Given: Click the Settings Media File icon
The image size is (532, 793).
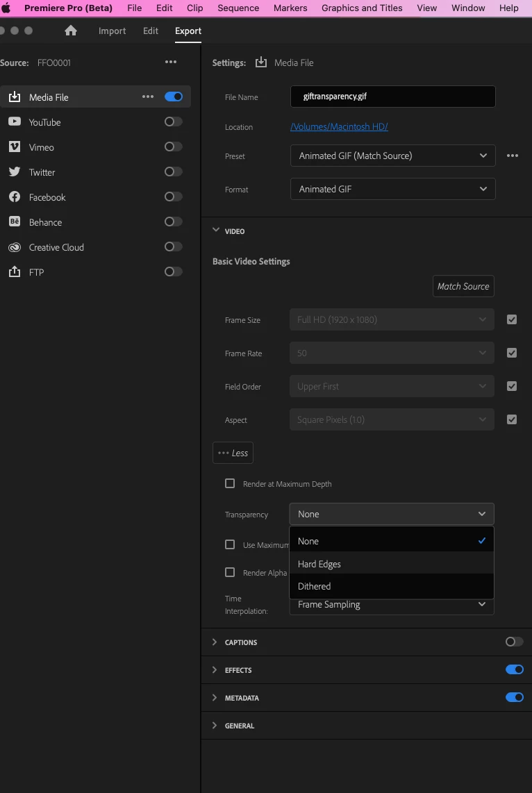Looking at the screenshot, I should click(x=261, y=62).
